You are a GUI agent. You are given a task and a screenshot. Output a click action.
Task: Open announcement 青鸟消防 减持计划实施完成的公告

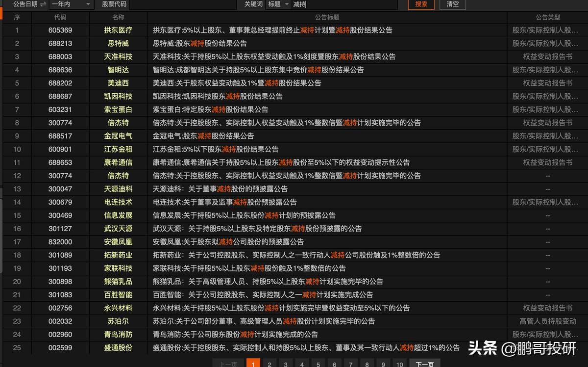click(235, 335)
